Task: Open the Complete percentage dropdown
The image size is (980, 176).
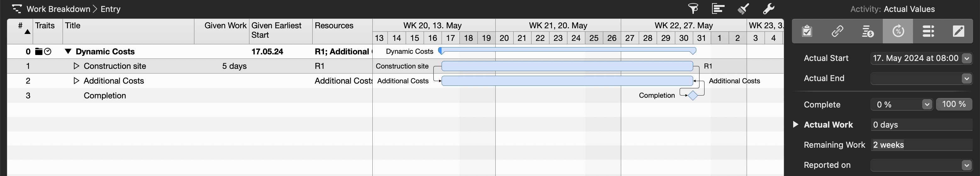Action: click(x=927, y=105)
